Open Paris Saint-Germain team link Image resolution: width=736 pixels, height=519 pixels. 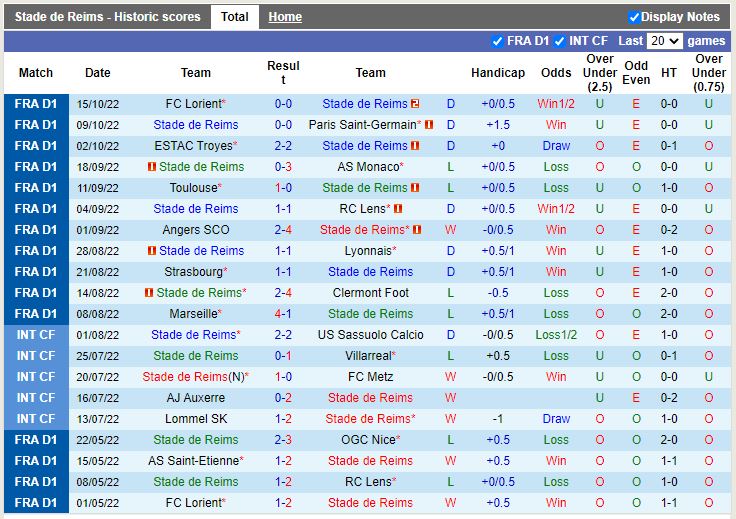coord(362,125)
